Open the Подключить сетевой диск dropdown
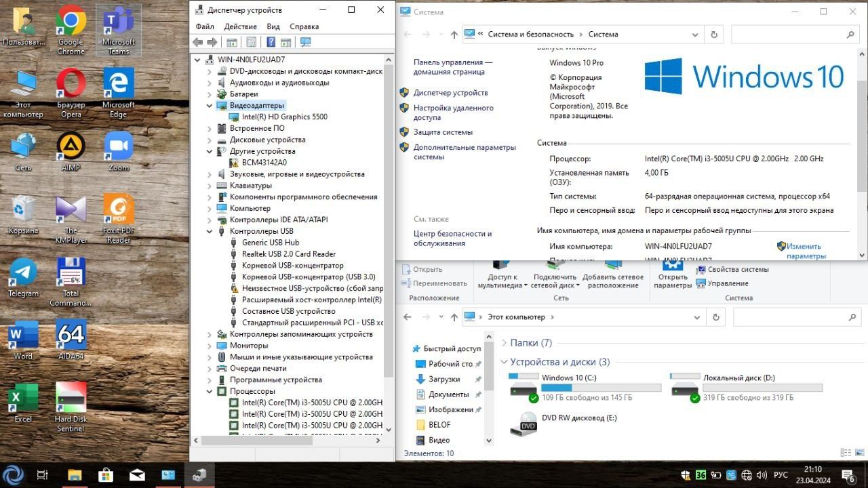The width and height of the screenshot is (868, 488). 578,285
